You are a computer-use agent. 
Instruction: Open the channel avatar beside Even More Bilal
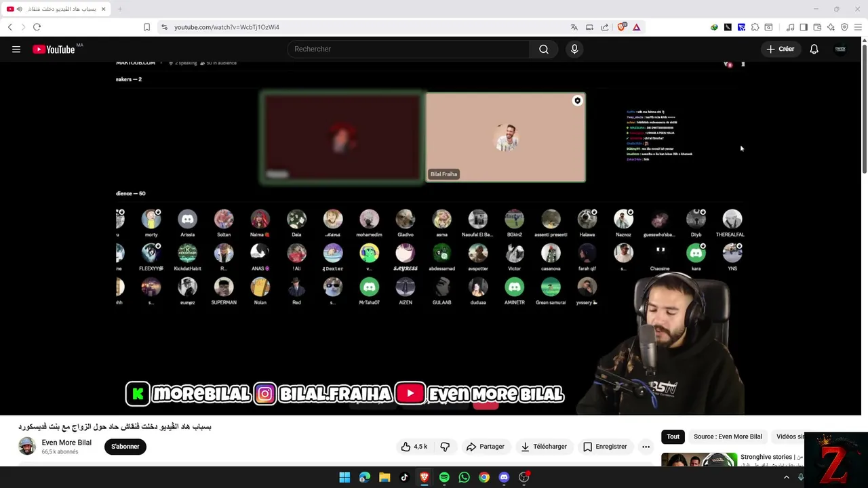pyautogui.click(x=27, y=447)
